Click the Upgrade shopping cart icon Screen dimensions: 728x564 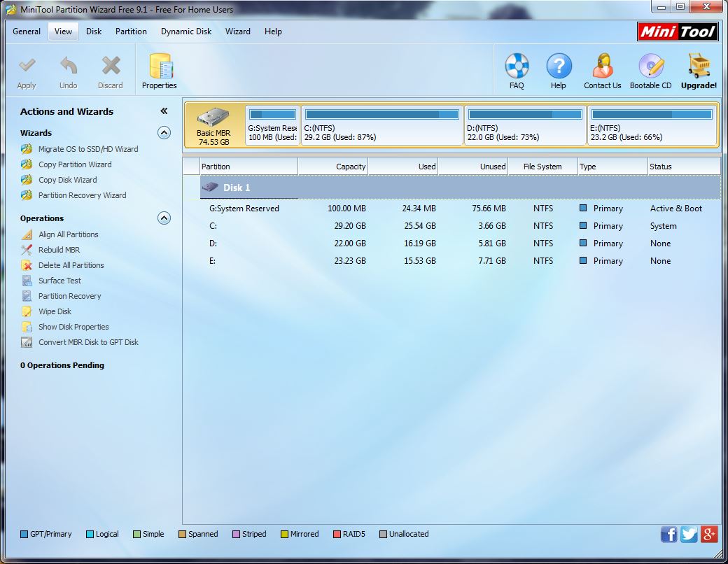[699, 66]
